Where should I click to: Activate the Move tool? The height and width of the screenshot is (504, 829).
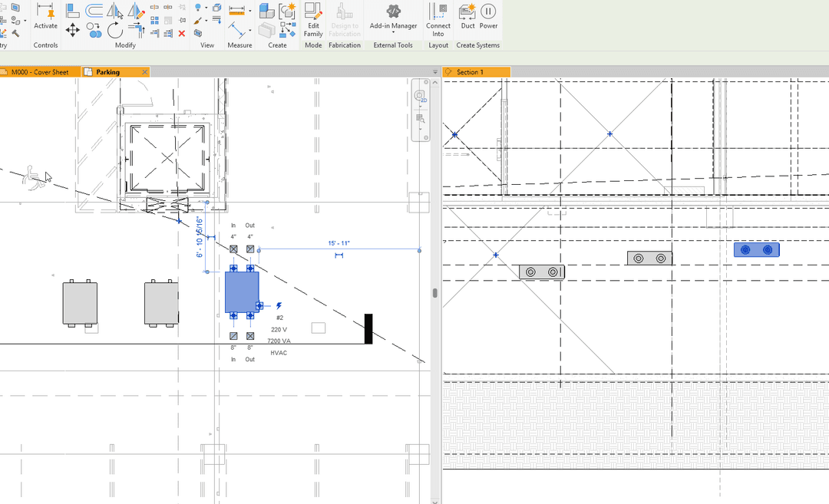[72, 30]
